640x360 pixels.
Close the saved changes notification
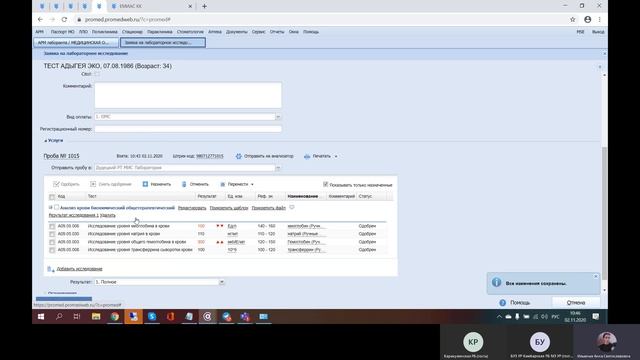point(596,276)
